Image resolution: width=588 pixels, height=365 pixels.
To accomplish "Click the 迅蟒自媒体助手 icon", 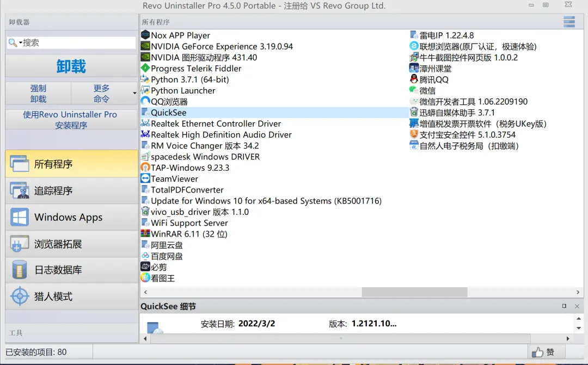I will tap(414, 112).
